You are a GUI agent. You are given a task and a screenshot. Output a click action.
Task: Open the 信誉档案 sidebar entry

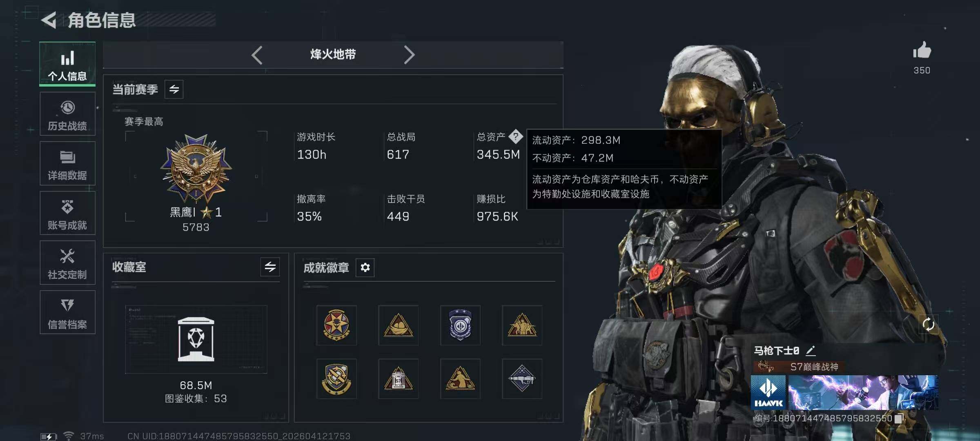click(67, 312)
